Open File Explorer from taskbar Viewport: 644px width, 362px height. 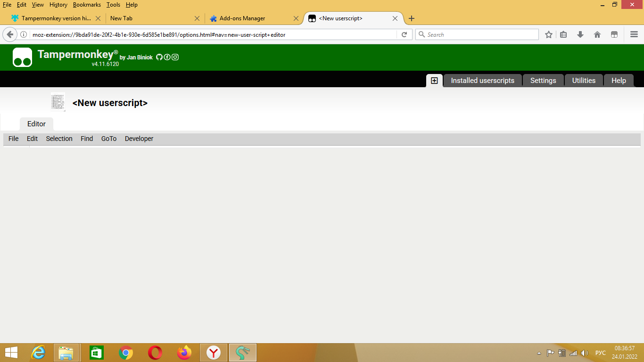tap(66, 353)
